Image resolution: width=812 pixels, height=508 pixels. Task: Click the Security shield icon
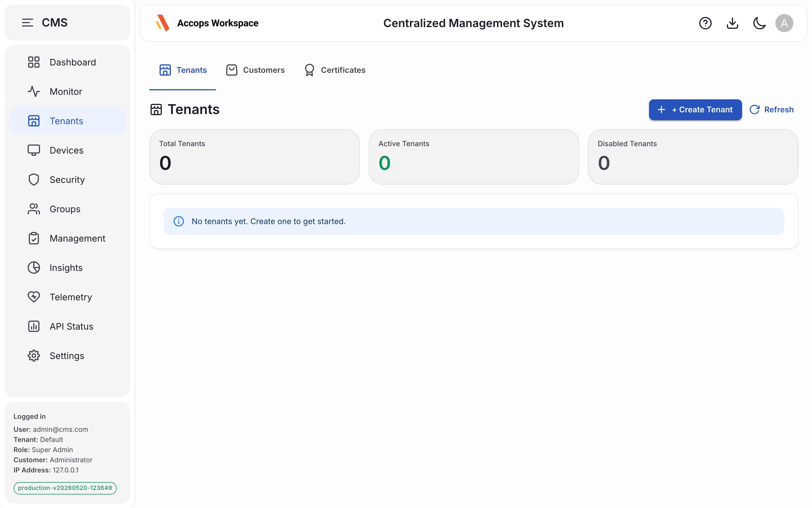[x=34, y=179]
